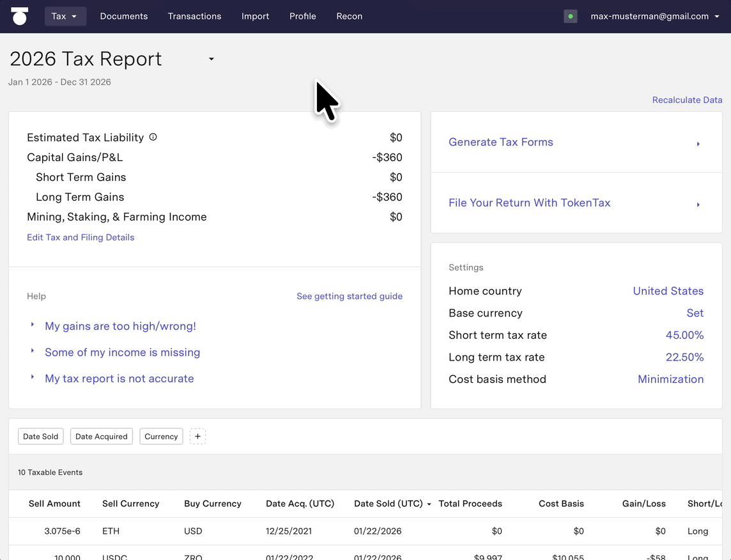Click Gain/Loss column header
The width and height of the screenshot is (731, 560).
pyautogui.click(x=644, y=504)
